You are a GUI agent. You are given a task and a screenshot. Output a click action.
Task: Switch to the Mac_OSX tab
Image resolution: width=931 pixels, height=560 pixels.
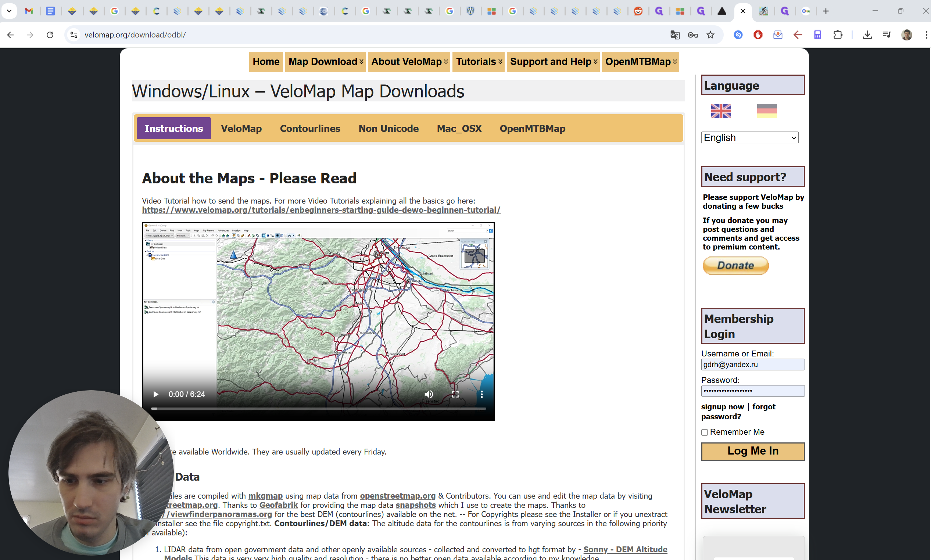click(x=459, y=129)
